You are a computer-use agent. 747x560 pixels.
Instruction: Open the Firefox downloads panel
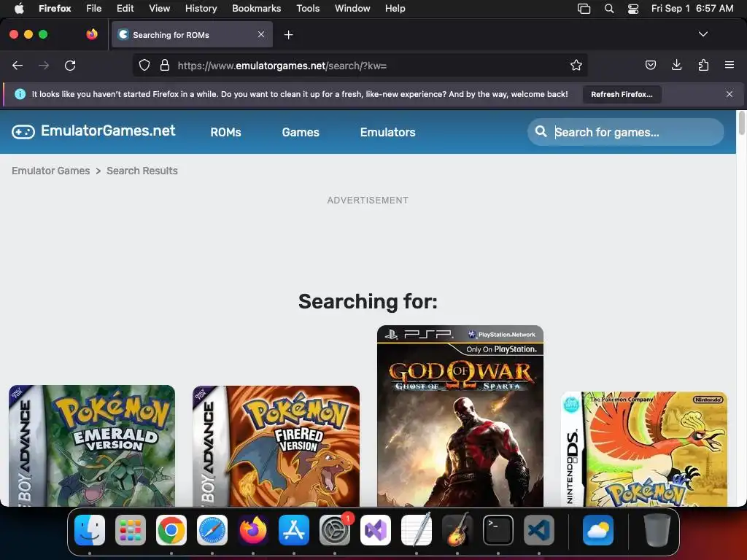click(x=676, y=65)
